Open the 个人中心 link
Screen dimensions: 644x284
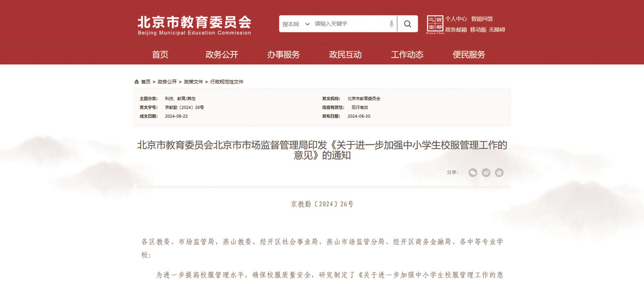456,19
